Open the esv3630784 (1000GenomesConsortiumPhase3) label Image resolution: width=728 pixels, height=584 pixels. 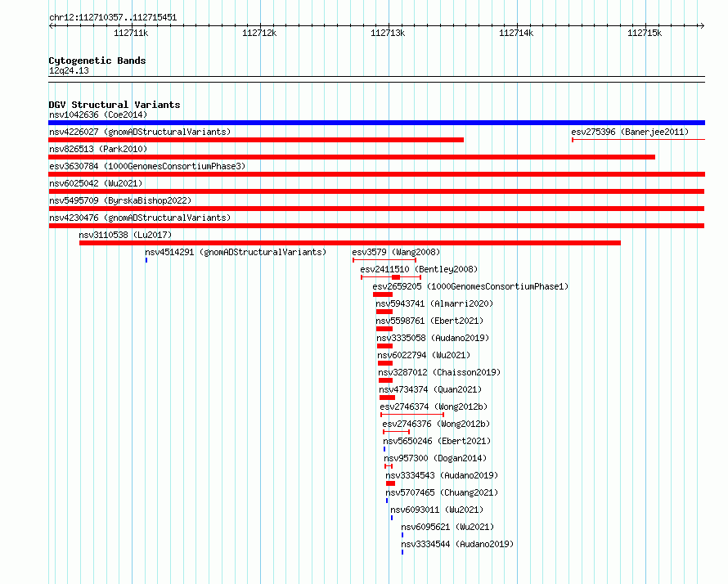point(147,166)
